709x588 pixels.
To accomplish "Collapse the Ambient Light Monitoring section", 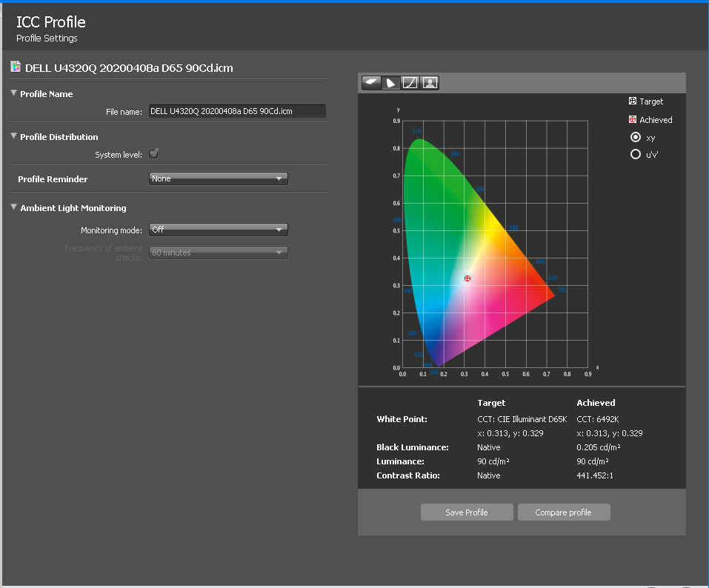I will coord(13,207).
